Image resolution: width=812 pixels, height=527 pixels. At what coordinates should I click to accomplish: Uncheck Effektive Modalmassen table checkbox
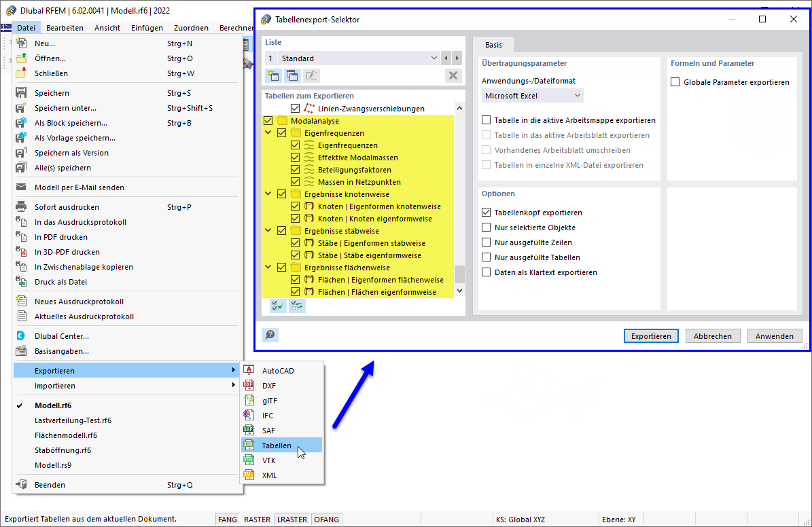click(295, 158)
